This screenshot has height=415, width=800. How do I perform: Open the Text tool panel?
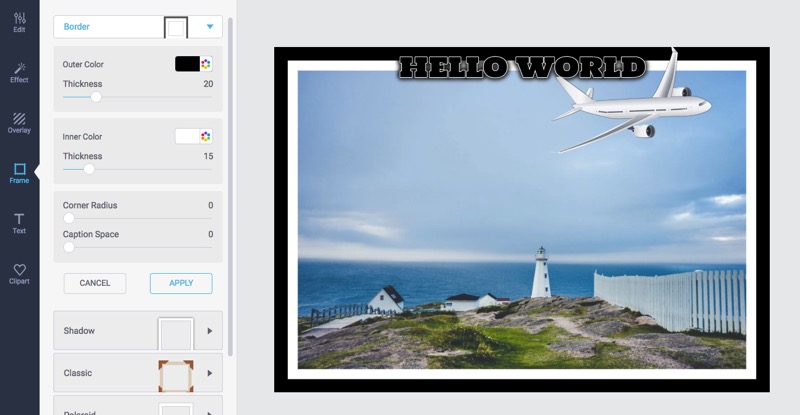(19, 224)
